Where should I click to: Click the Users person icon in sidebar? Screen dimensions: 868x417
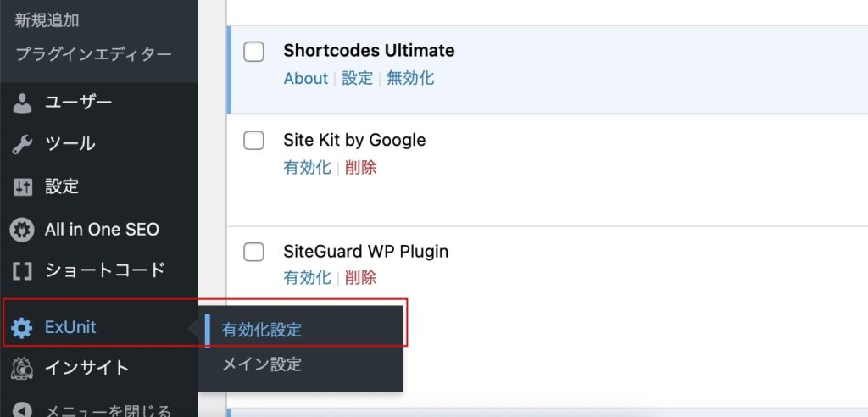(x=22, y=103)
